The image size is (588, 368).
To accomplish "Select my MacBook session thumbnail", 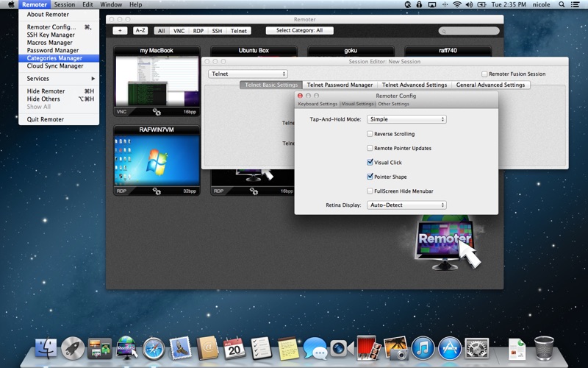I will click(x=157, y=81).
